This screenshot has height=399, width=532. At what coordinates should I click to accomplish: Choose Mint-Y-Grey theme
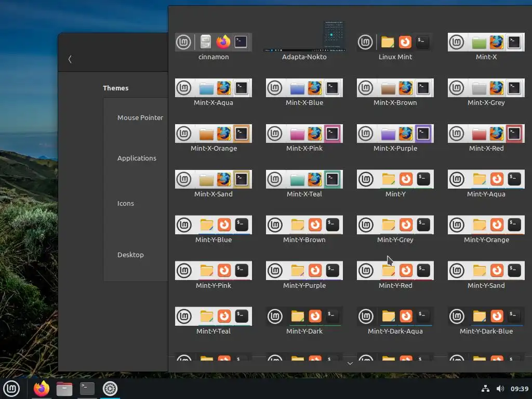pos(395,225)
